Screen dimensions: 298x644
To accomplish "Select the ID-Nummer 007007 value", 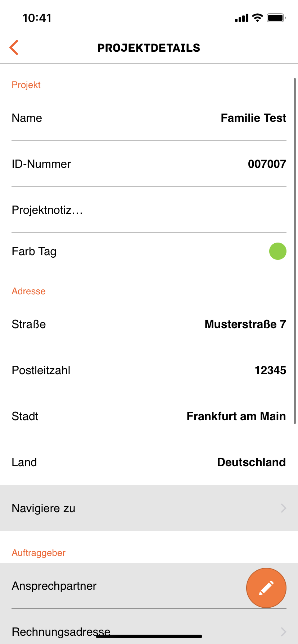I will 267,164.
